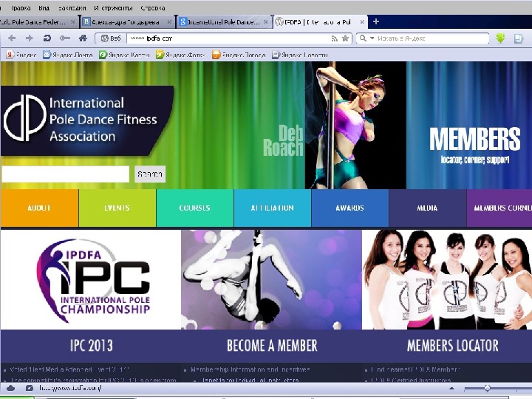Open the EVENTS navigation tile
532x399 pixels.
117,208
